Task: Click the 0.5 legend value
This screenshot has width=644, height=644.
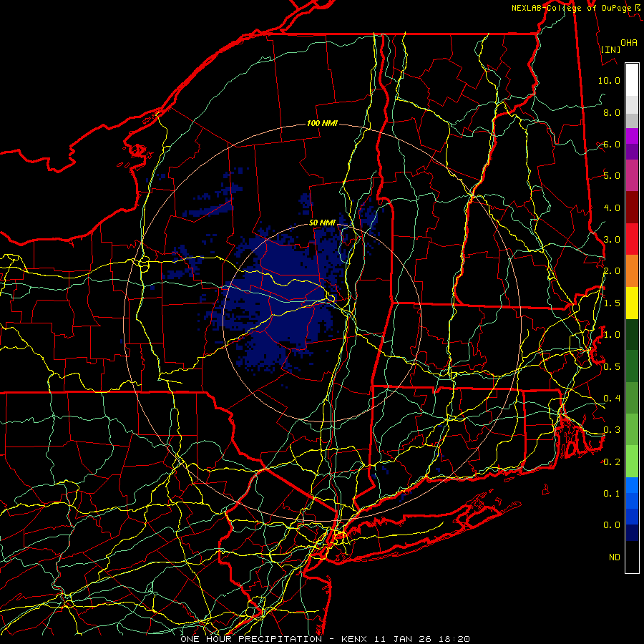Action: coord(612,366)
